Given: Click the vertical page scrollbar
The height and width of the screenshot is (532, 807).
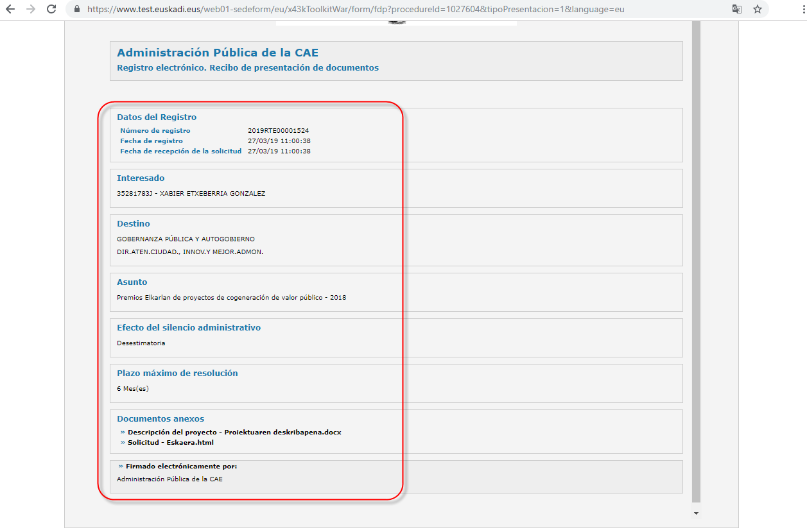Looking at the screenshot, I should [696, 257].
